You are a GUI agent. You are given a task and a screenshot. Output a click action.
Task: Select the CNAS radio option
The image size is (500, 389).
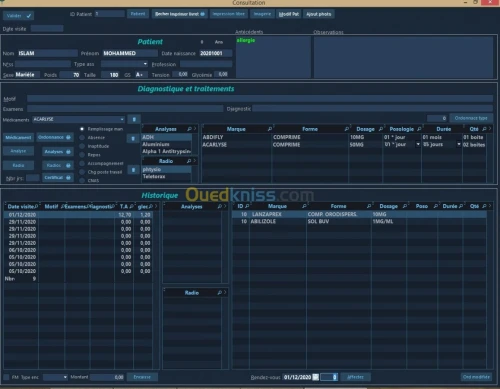click(82, 180)
